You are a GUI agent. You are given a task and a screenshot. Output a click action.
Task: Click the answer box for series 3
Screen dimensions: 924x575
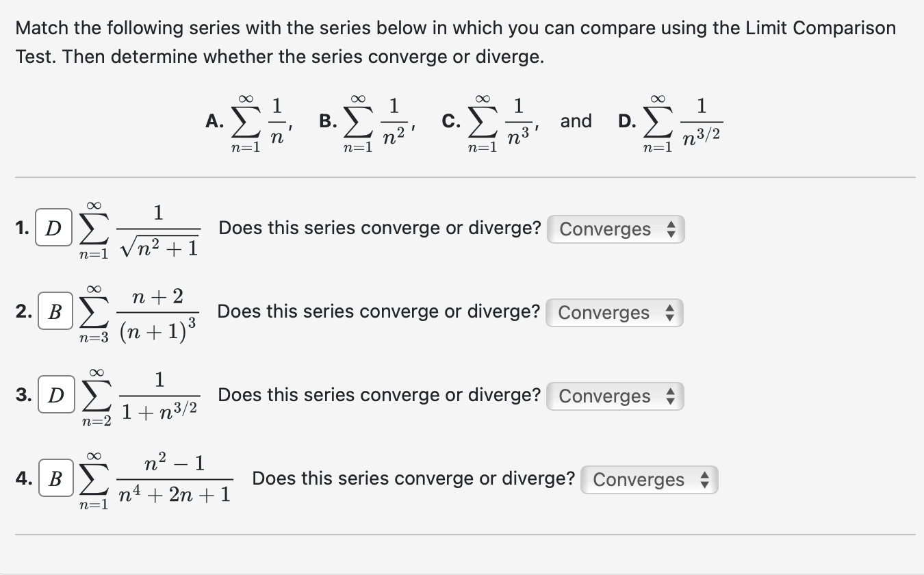click(x=56, y=396)
